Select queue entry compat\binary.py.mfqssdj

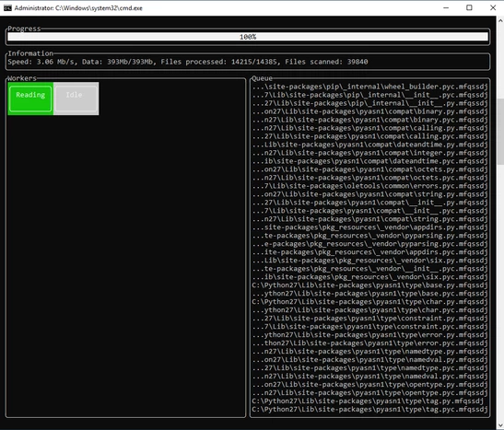tap(369, 111)
